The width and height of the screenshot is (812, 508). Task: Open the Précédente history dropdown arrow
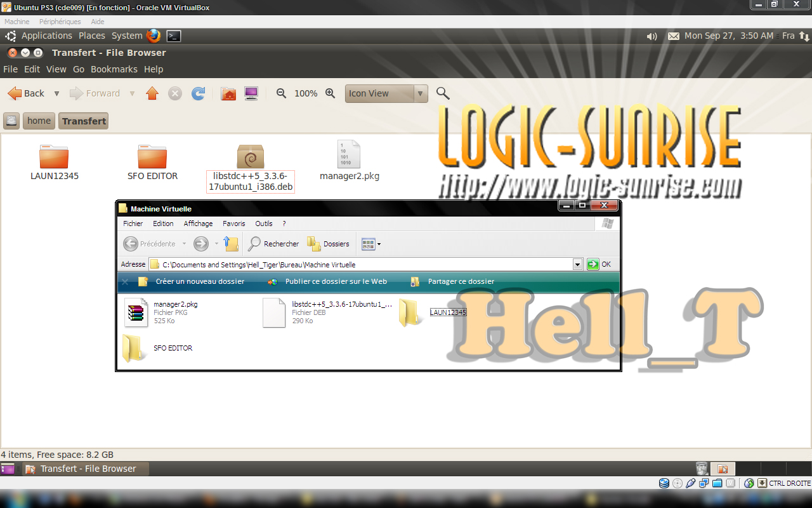tap(184, 244)
